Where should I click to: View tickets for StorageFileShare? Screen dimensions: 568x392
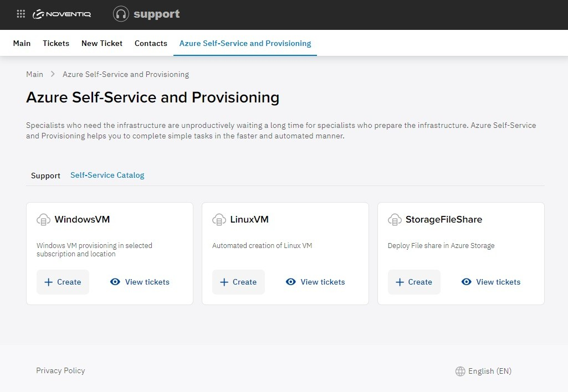pyautogui.click(x=491, y=282)
